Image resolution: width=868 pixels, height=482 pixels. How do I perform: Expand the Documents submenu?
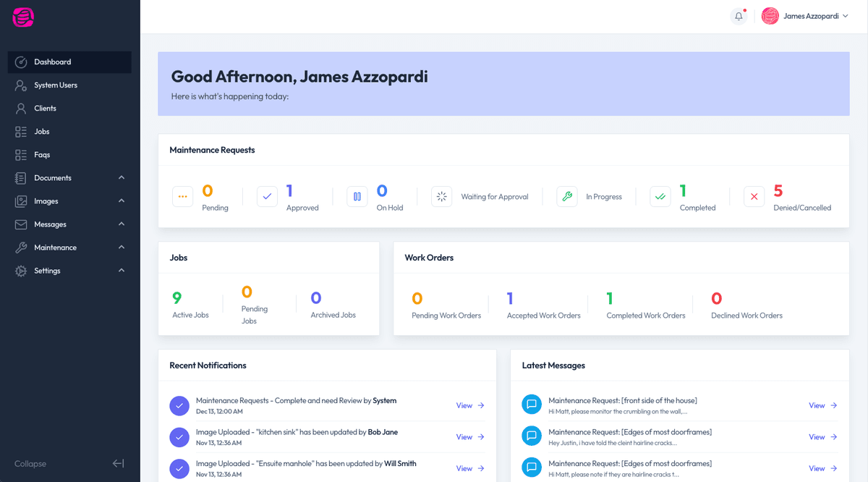122,178
